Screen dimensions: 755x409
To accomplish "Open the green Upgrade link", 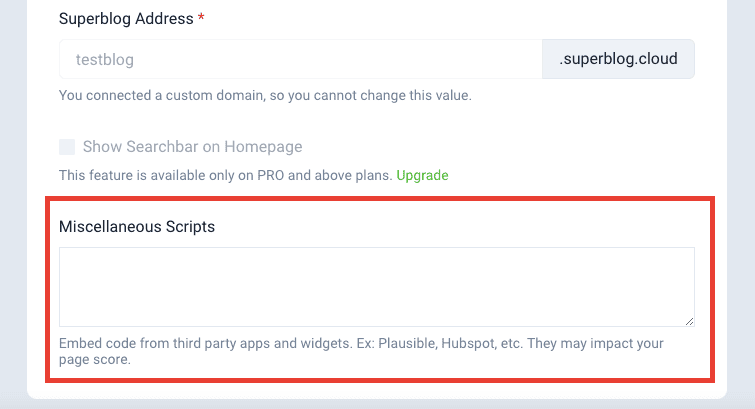I will (x=422, y=175).
